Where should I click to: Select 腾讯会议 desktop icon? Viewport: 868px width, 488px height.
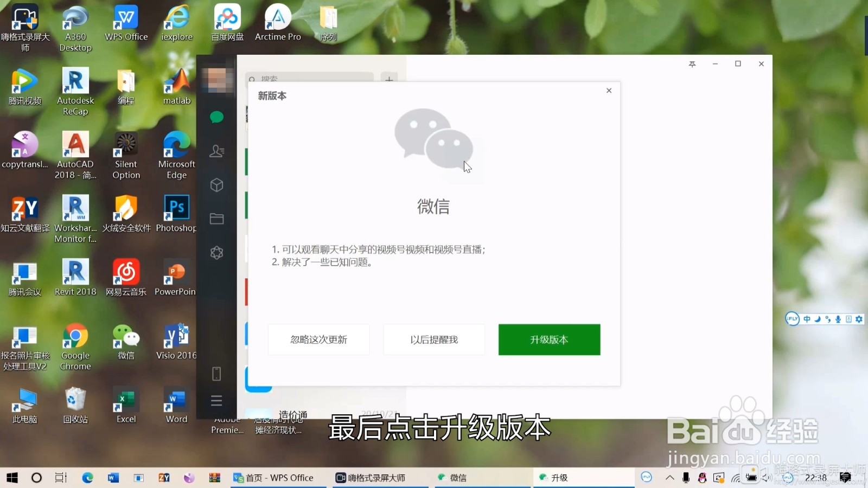pyautogui.click(x=24, y=278)
